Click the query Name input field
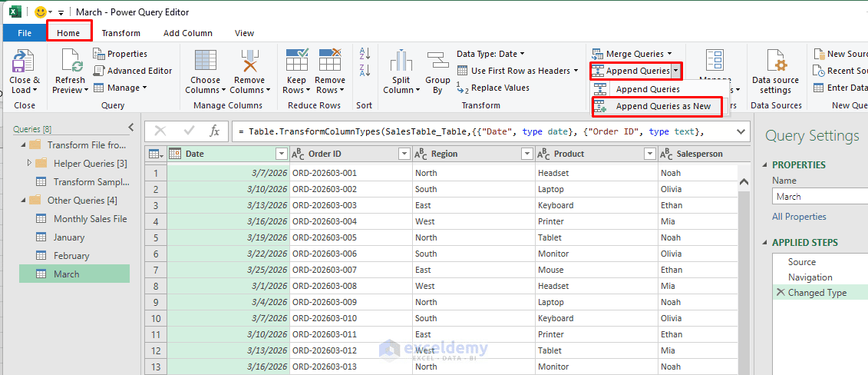The height and width of the screenshot is (375, 868). 820,197
